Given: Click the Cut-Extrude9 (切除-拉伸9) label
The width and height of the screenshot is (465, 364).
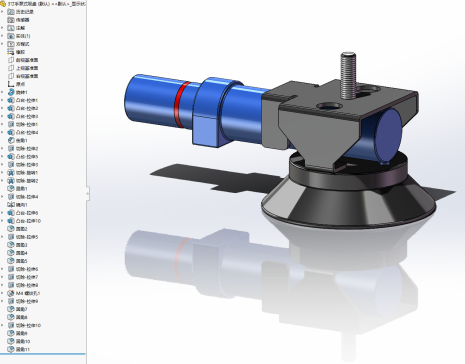Looking at the screenshot, I should click(x=27, y=301).
